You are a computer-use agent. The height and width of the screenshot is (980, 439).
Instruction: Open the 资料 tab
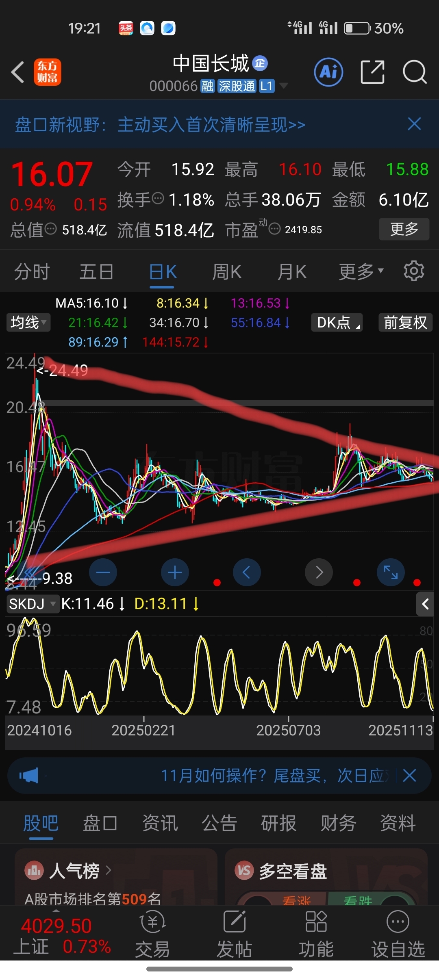(398, 824)
